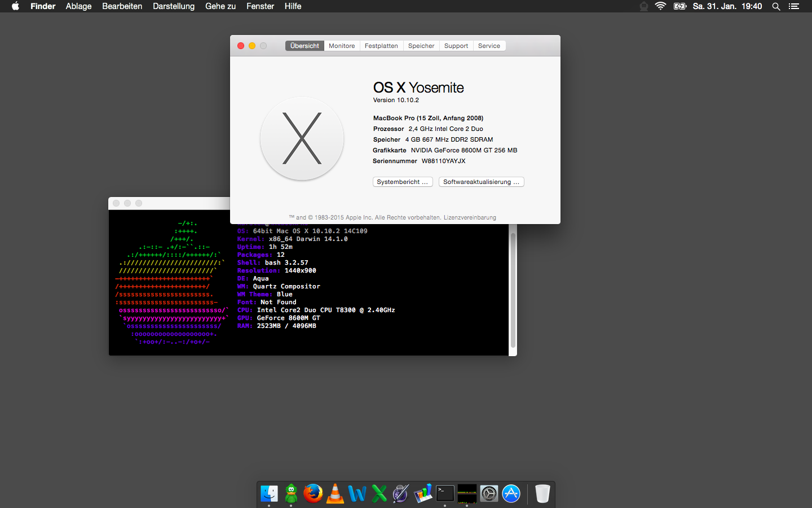Viewport: 812px width, 508px height.
Task: Open the Bearbeiten menu
Action: click(x=122, y=6)
